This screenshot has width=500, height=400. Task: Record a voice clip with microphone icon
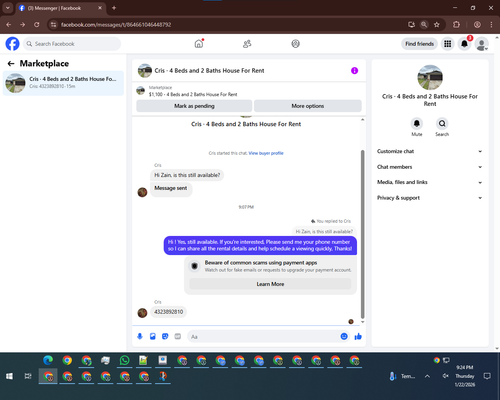click(140, 336)
